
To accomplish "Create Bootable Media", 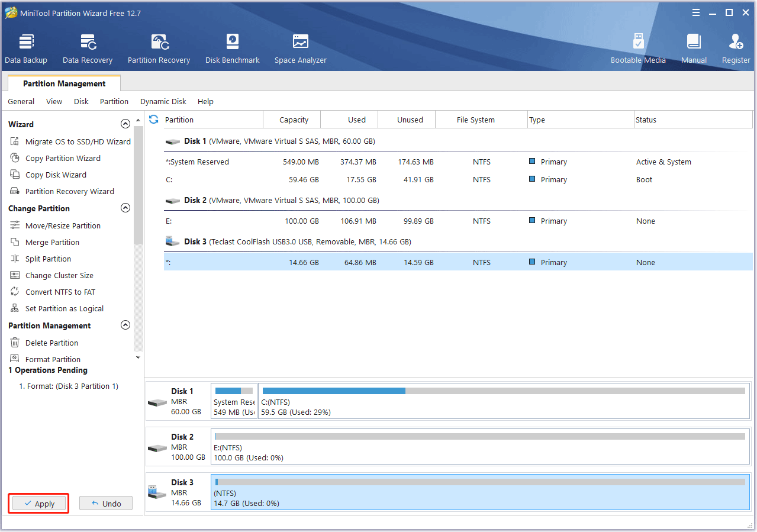I will pos(638,49).
